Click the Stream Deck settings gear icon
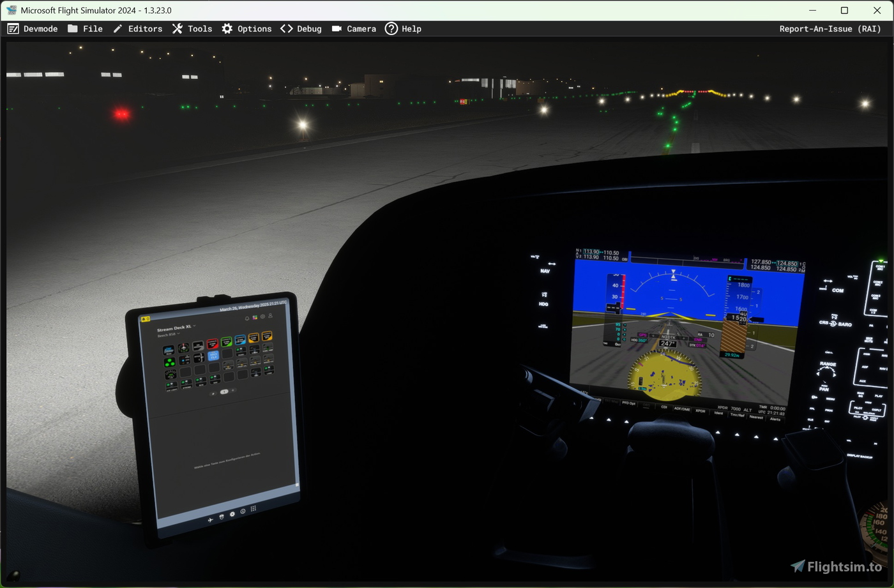 coord(263,316)
